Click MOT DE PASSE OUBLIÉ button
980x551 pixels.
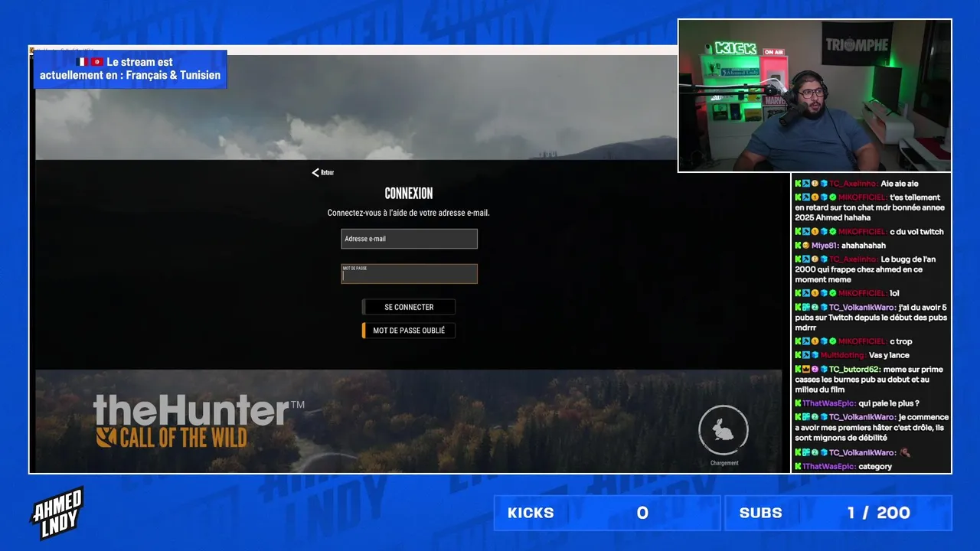(409, 331)
